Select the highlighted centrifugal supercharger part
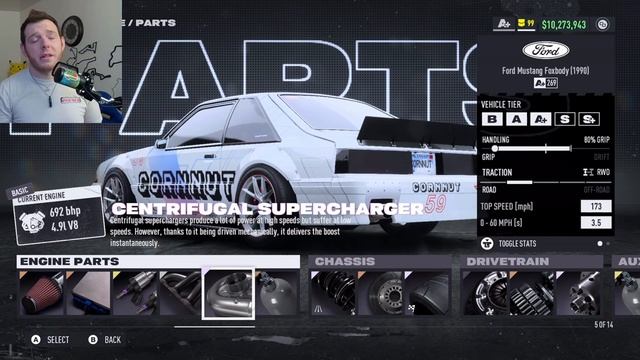The image size is (640, 360). (x=228, y=293)
